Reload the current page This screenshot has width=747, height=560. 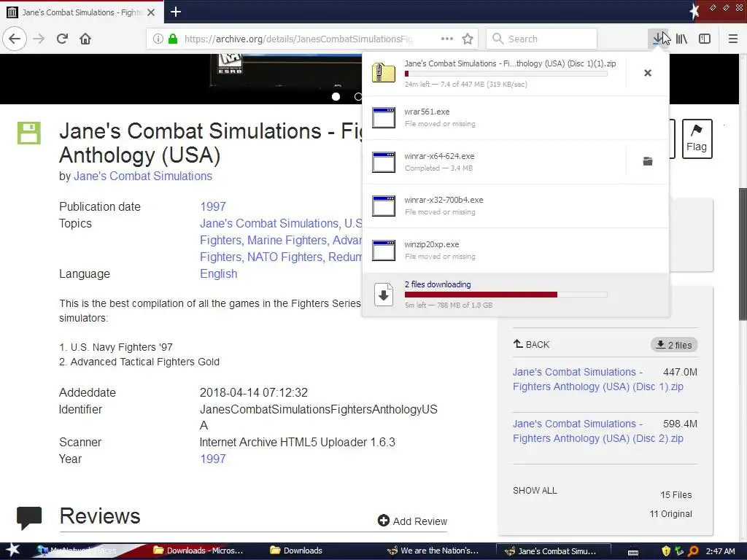pyautogui.click(x=62, y=39)
